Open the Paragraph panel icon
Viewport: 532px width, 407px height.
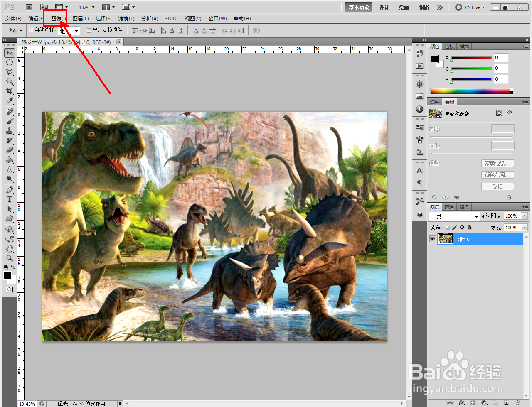(420, 183)
